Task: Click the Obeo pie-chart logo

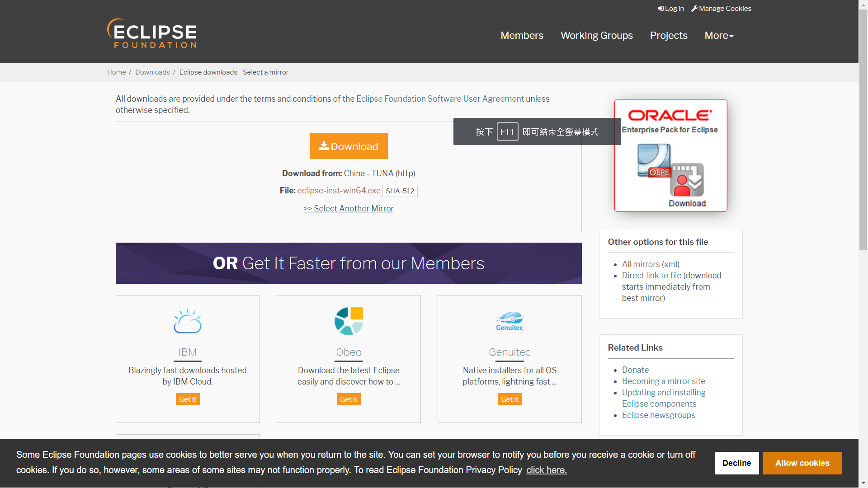Action: (x=349, y=321)
